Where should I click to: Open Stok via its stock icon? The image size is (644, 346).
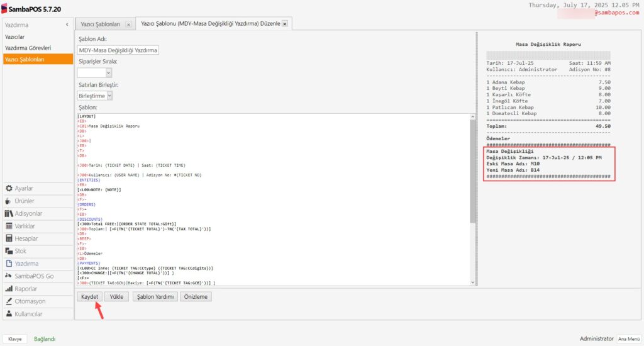(9, 251)
